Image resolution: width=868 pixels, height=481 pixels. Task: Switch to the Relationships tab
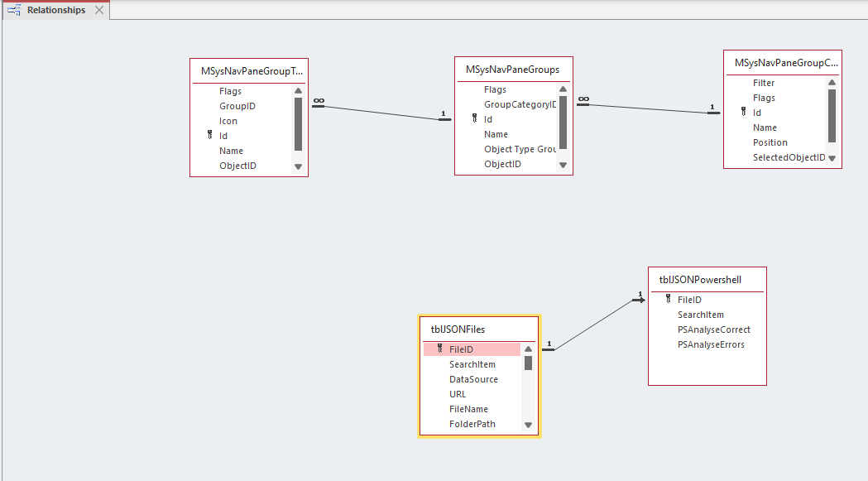56,10
